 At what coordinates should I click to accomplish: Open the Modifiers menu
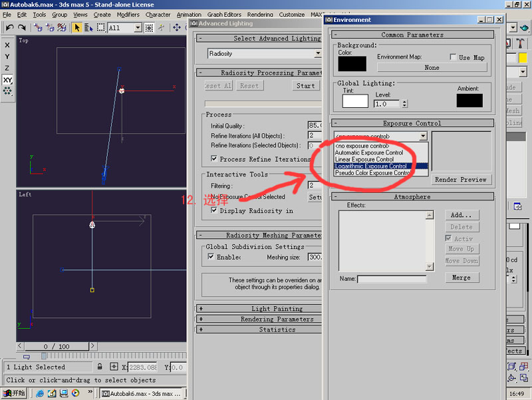tap(128, 15)
